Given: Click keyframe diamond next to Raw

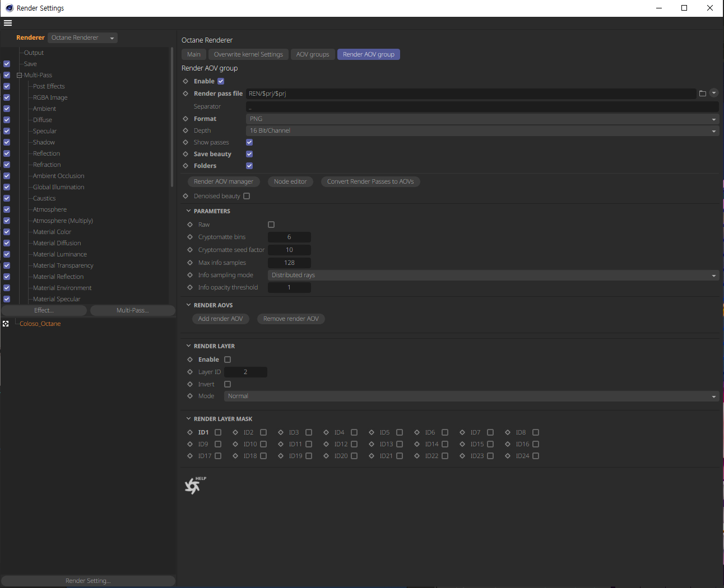Looking at the screenshot, I should tap(190, 225).
